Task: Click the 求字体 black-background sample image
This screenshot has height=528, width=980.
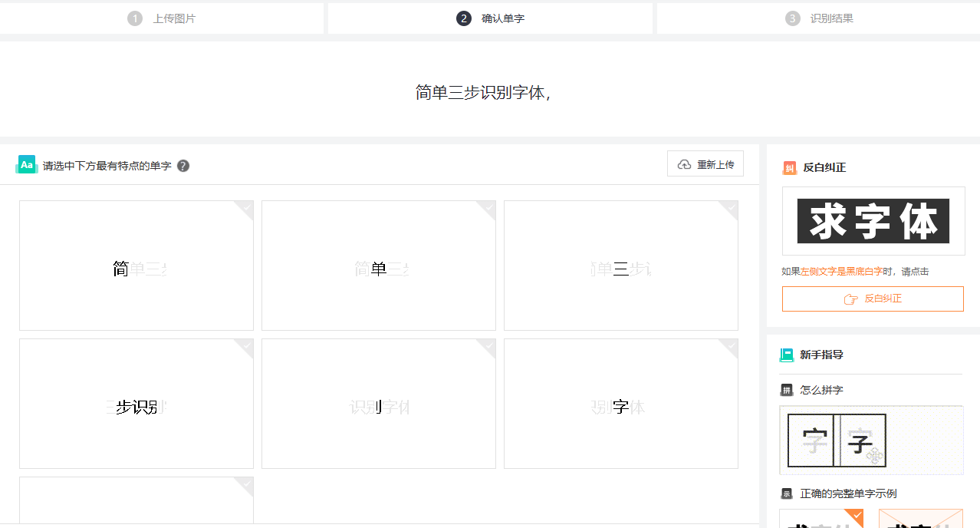Action: [x=873, y=221]
